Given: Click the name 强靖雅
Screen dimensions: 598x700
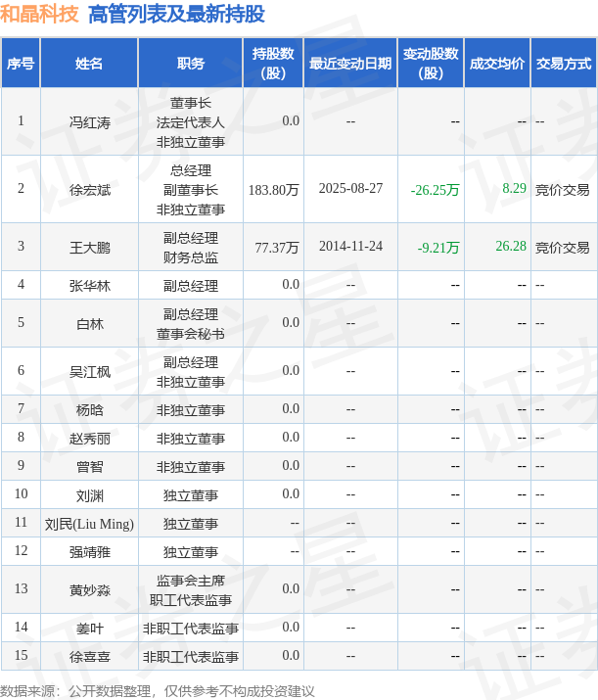Looking at the screenshot, I should coord(90,552).
